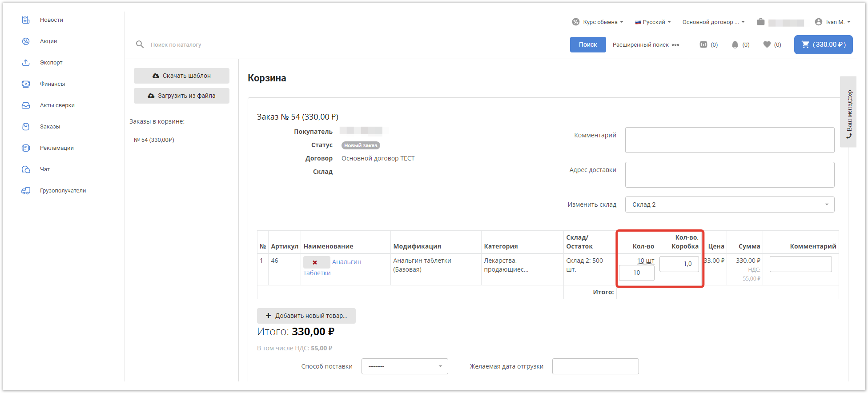This screenshot has width=868, height=393.
Task: Click the briefcase icon in header
Action: coord(761,22)
